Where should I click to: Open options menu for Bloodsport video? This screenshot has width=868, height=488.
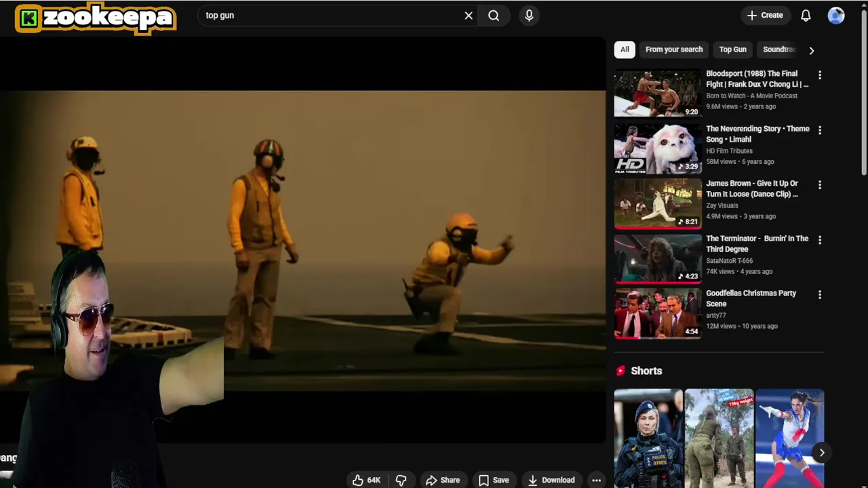point(819,75)
